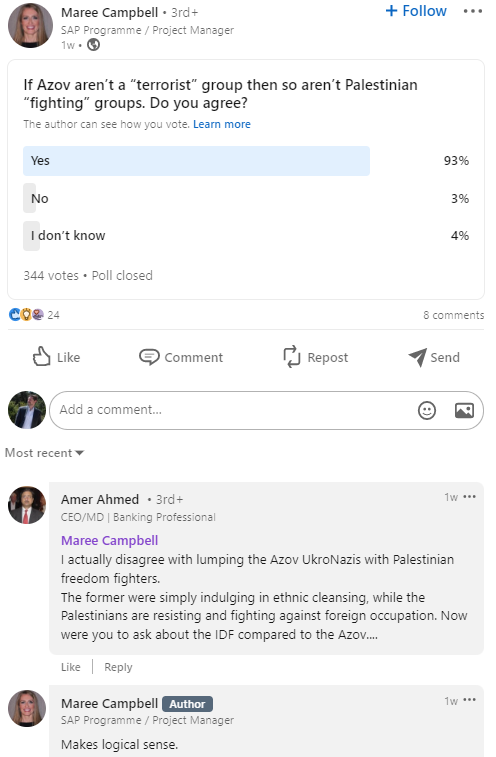Click the Like thumbs-up icon

point(42,356)
